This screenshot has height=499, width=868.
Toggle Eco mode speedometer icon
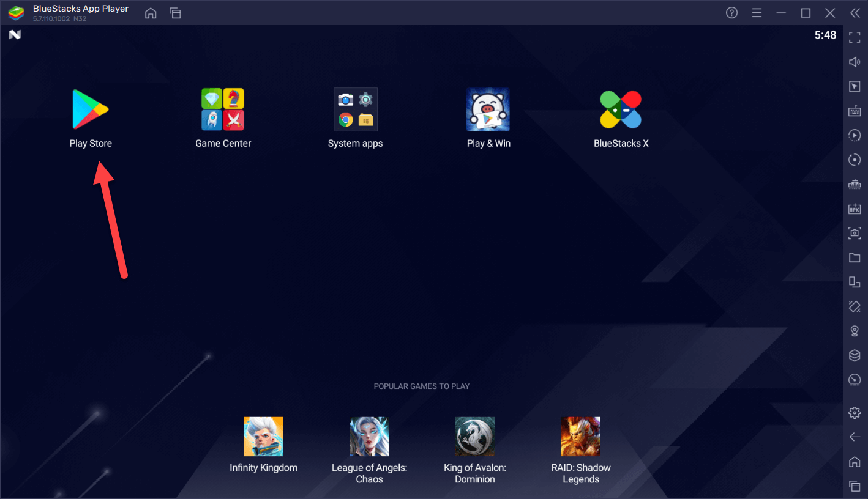point(855,380)
